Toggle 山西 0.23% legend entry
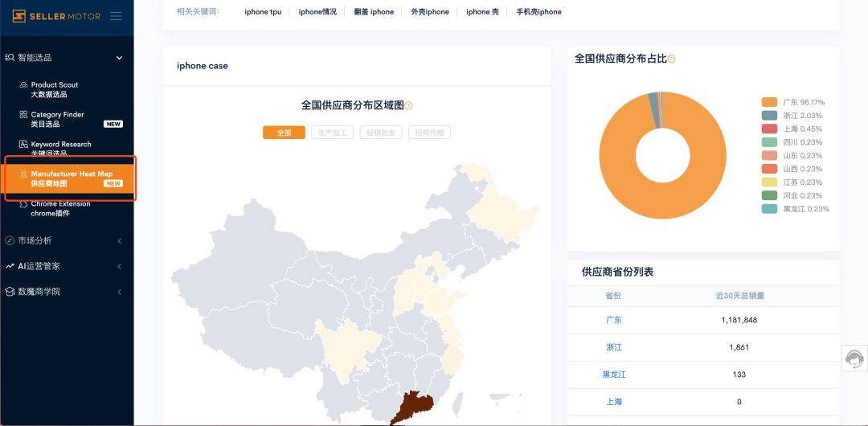Screen dimensions: 868x426 tap(792, 169)
